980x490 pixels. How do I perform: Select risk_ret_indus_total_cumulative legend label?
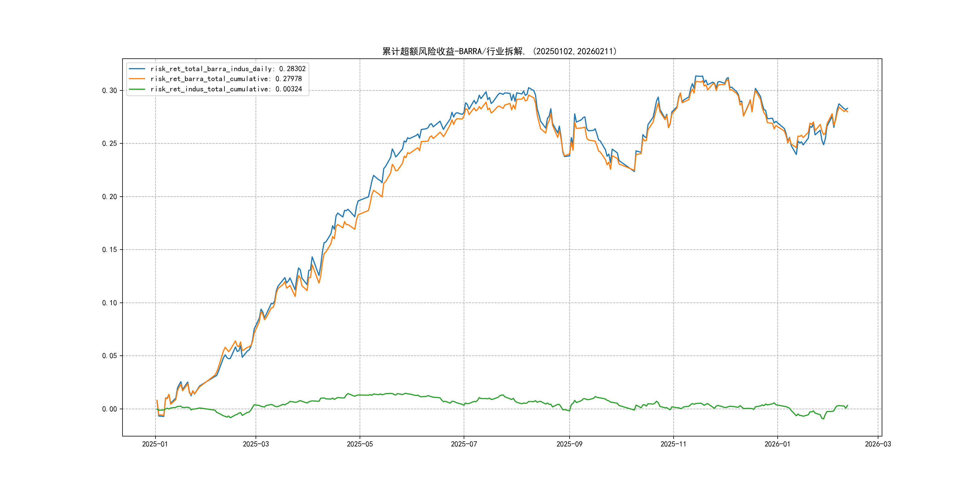point(226,89)
